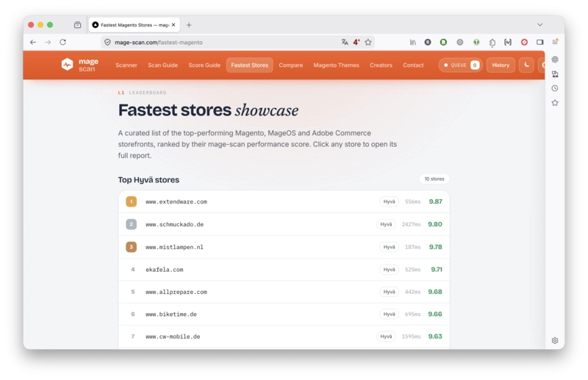Open sidebar settings gear at bottom

pyautogui.click(x=555, y=340)
